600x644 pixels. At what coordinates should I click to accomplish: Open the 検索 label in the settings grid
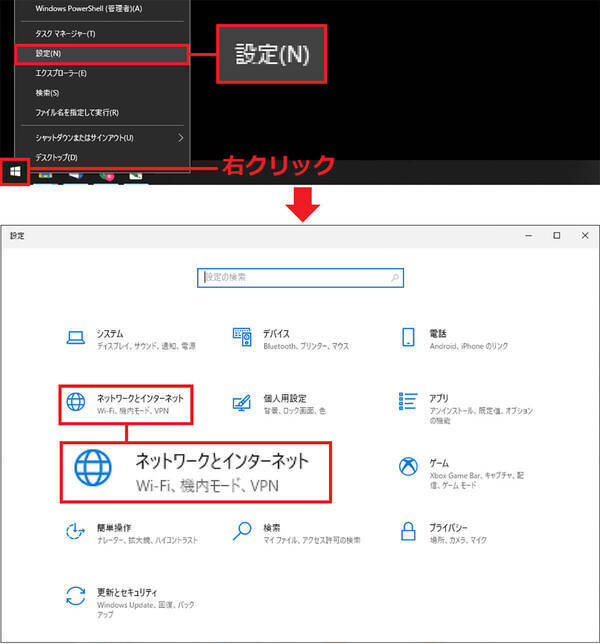pyautogui.click(x=271, y=528)
